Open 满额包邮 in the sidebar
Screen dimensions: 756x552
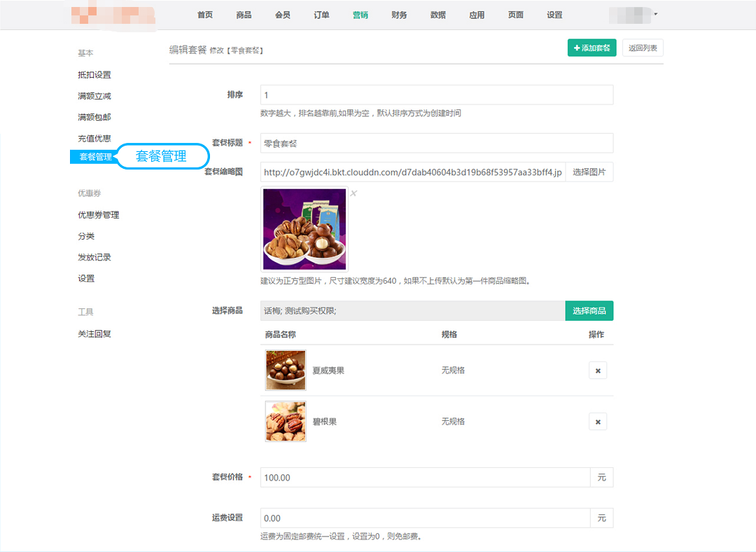94,117
